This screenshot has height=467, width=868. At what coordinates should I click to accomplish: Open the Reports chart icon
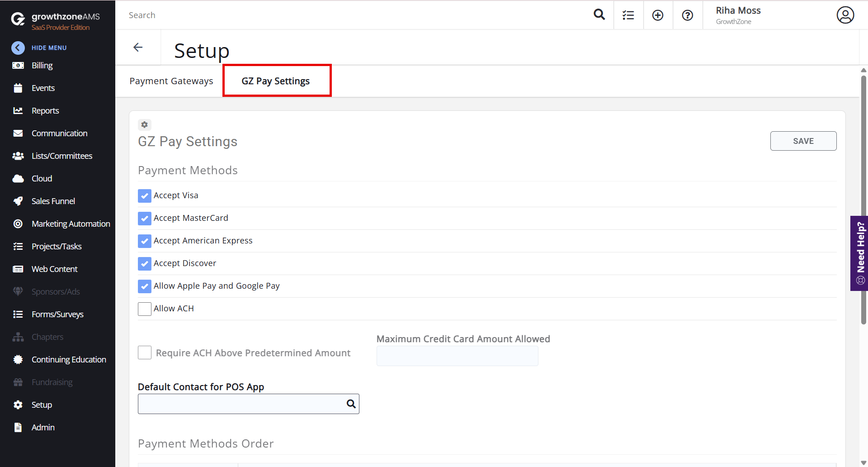click(x=18, y=111)
